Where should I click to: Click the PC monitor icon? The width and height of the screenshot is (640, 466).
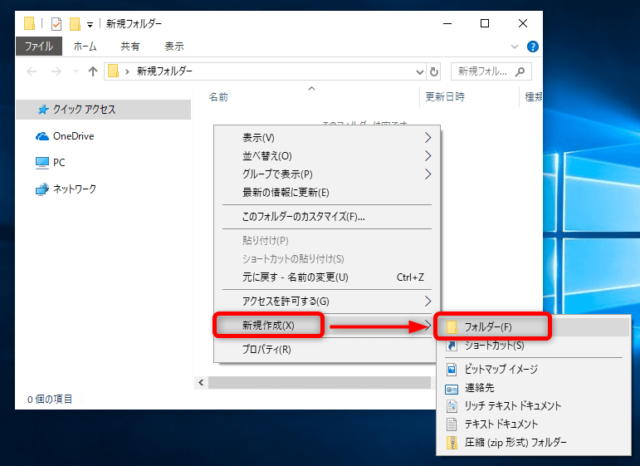point(42,163)
